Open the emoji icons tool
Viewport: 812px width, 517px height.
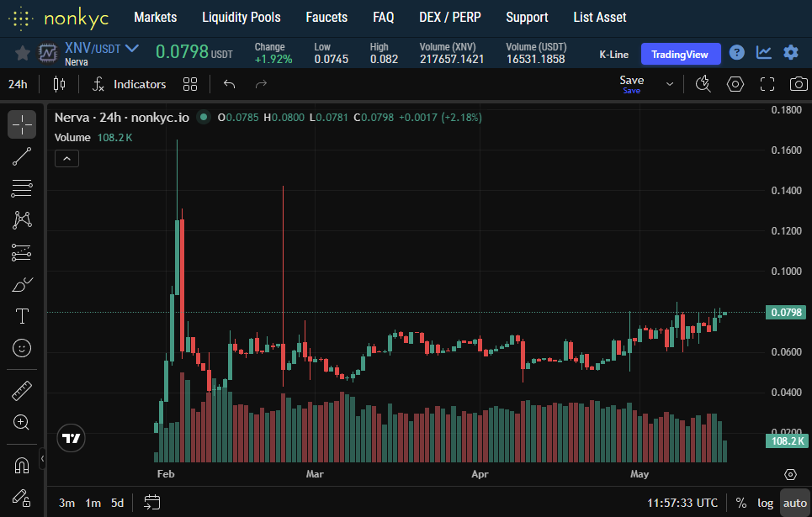[22, 348]
